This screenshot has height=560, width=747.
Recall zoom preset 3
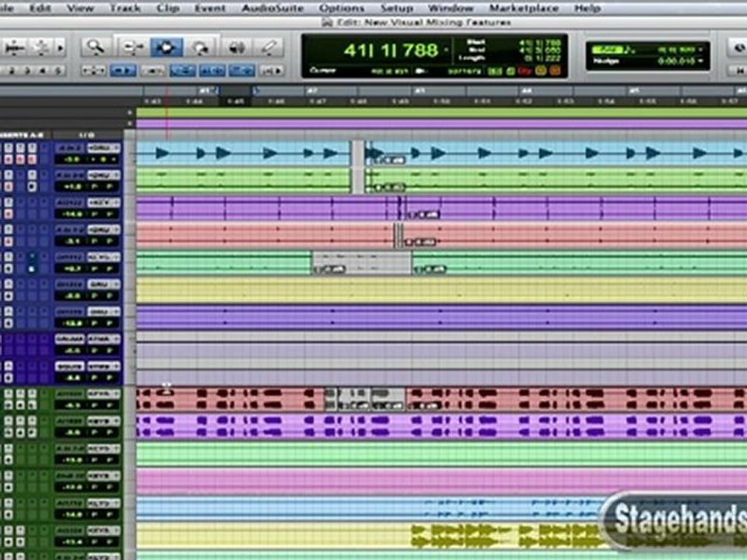27,71
